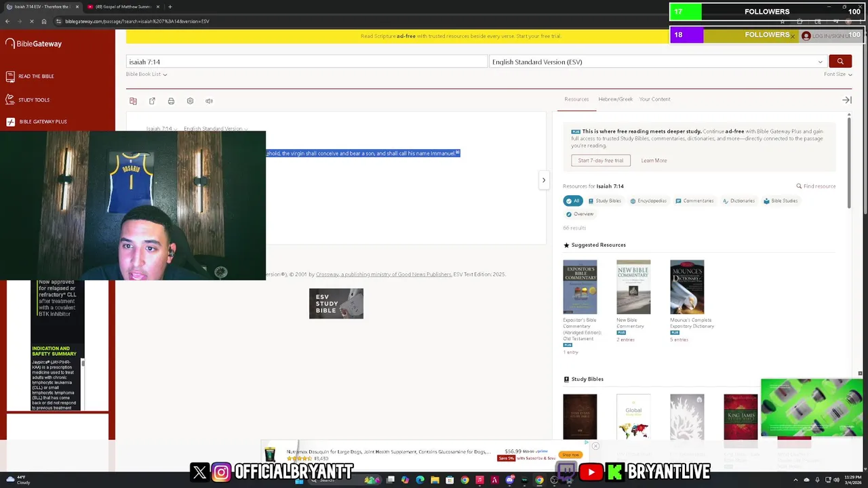Image resolution: width=868 pixels, height=488 pixels.
Task: Open a new browser tab
Action: click(x=170, y=7)
